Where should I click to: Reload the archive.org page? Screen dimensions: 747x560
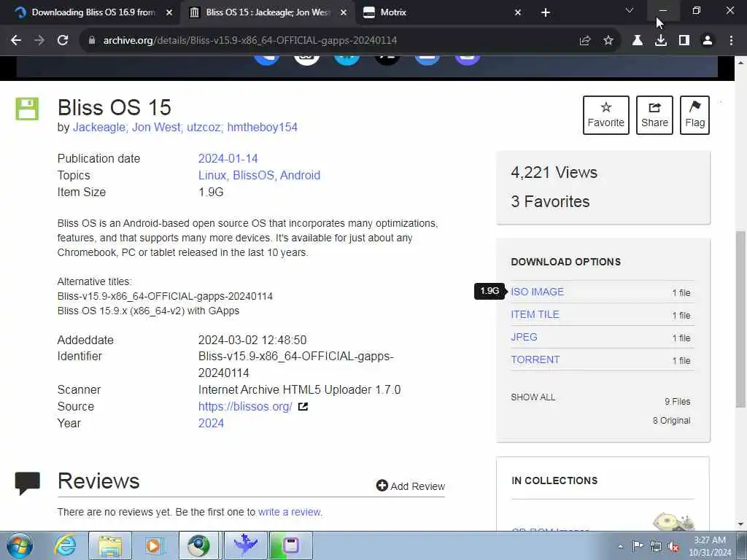(x=63, y=41)
